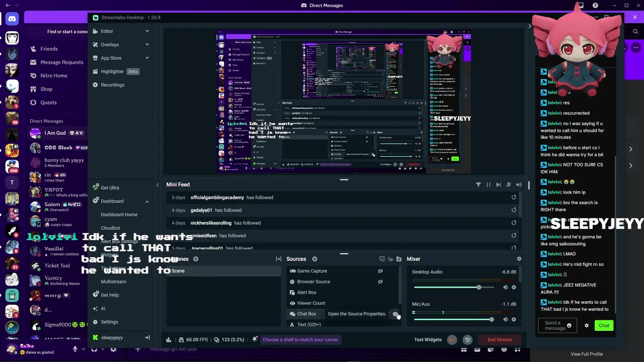The width and height of the screenshot is (644, 362).
Task: Pause the Mini Feed alert queue
Action: click(x=488, y=185)
